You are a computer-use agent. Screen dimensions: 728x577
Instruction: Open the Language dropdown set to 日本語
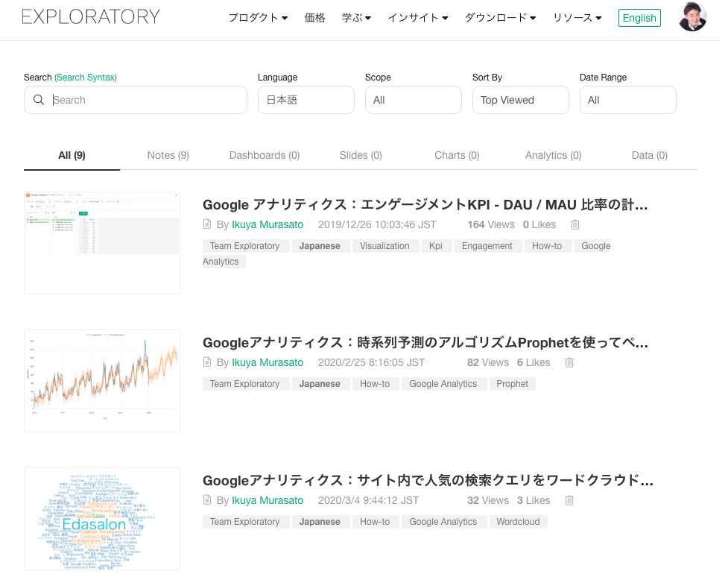pyautogui.click(x=306, y=100)
